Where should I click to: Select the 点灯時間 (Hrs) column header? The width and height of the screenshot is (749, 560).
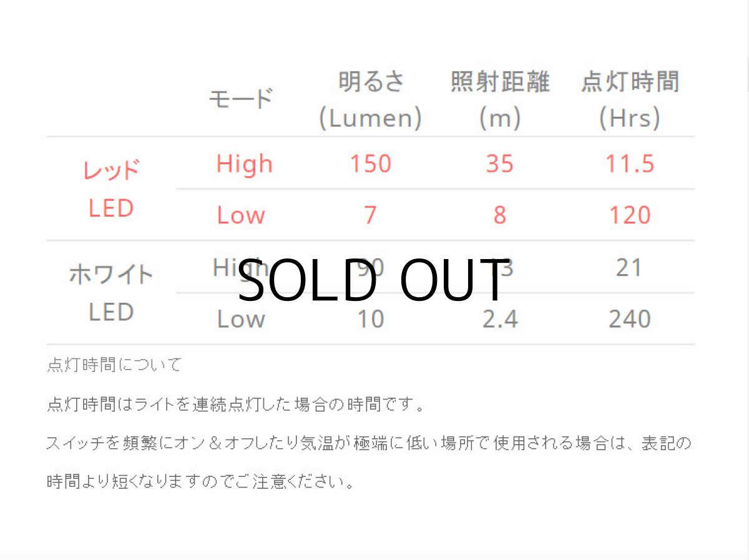click(629, 100)
